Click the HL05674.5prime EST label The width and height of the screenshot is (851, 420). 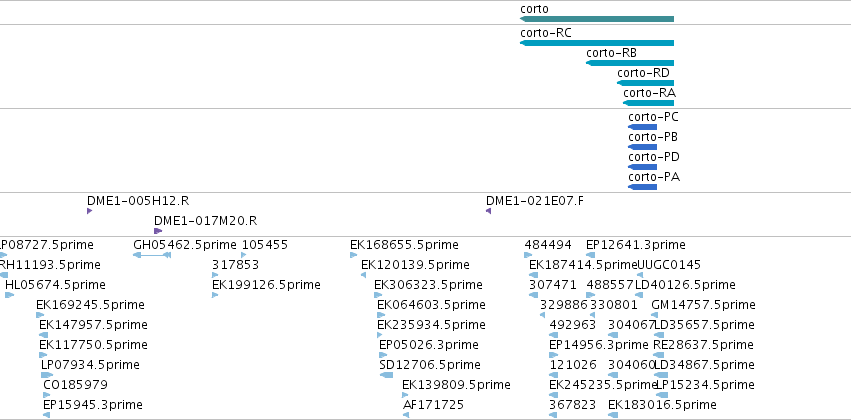click(x=55, y=285)
